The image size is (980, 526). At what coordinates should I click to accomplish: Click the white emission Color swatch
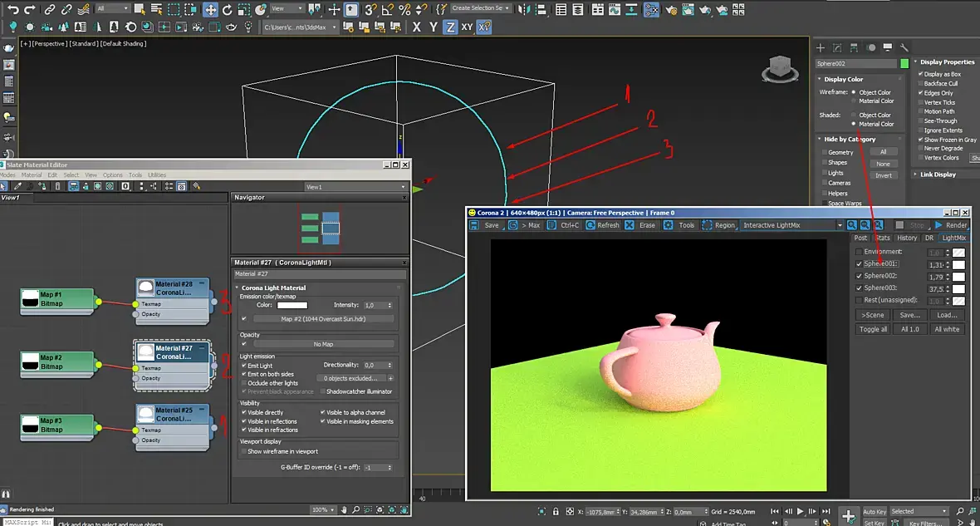tap(292, 305)
